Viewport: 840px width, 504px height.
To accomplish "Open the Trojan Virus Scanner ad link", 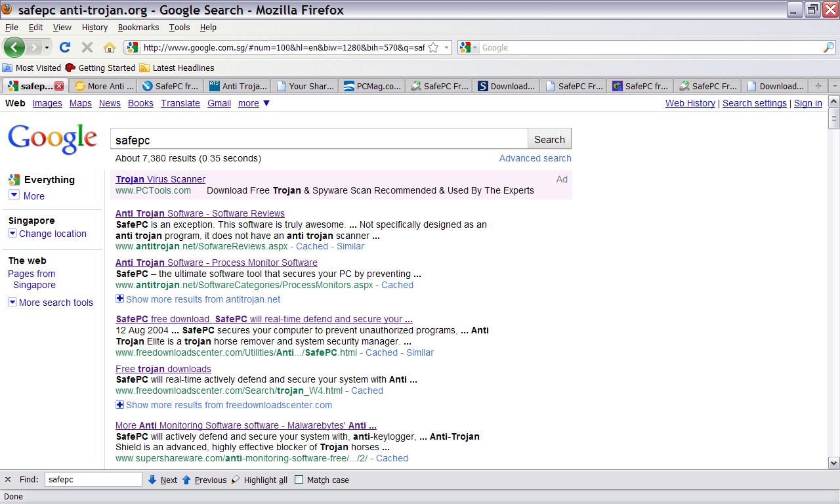I will 161,179.
